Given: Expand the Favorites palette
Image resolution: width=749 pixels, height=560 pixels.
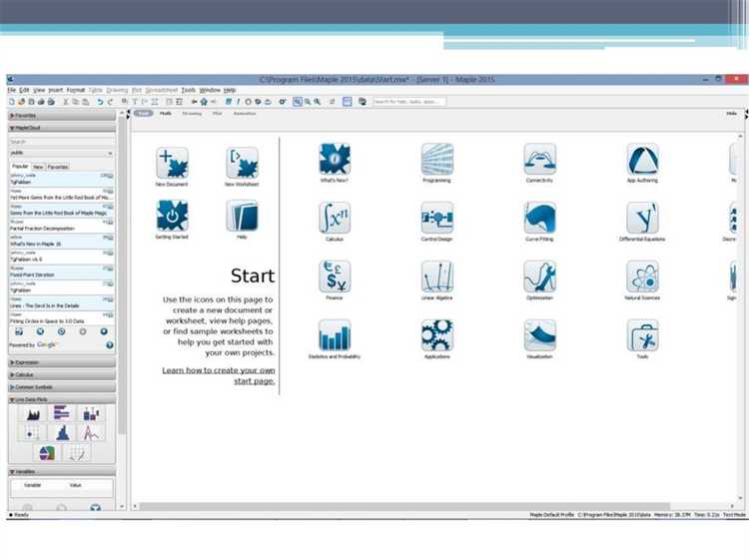Looking at the screenshot, I should click(x=62, y=116).
